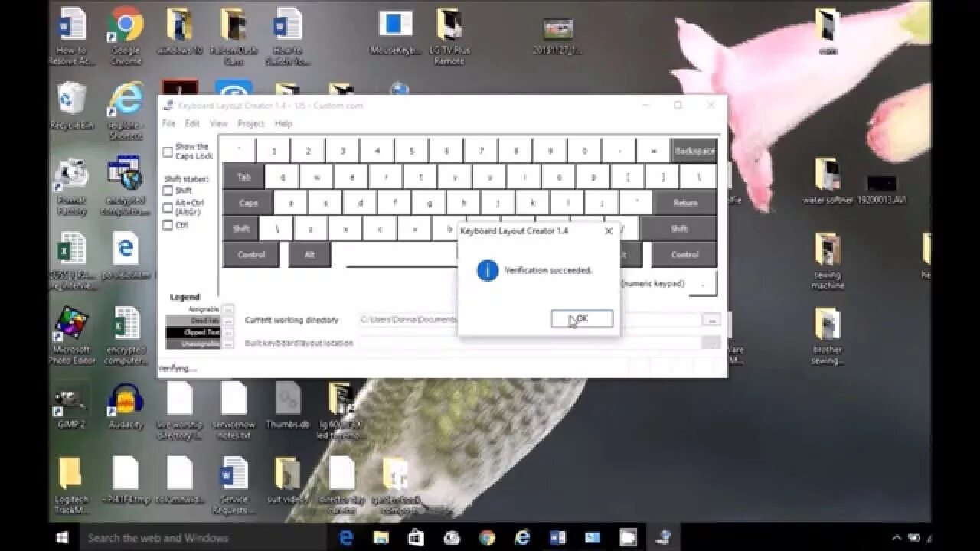
Task: Select the Return key on the layout
Action: click(685, 203)
